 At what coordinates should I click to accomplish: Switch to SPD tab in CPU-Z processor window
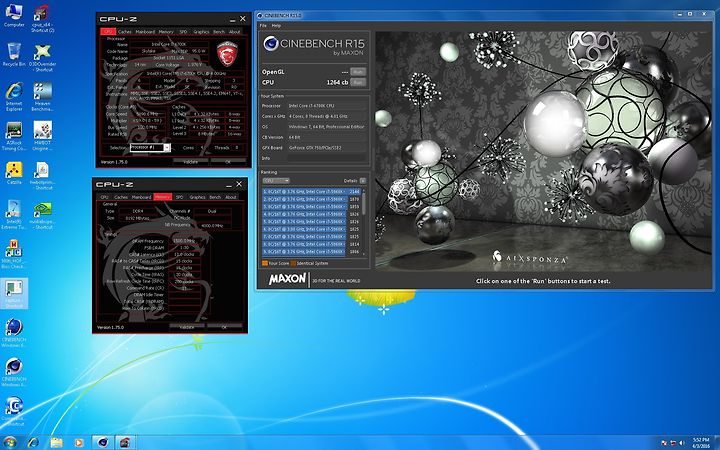[x=183, y=32]
